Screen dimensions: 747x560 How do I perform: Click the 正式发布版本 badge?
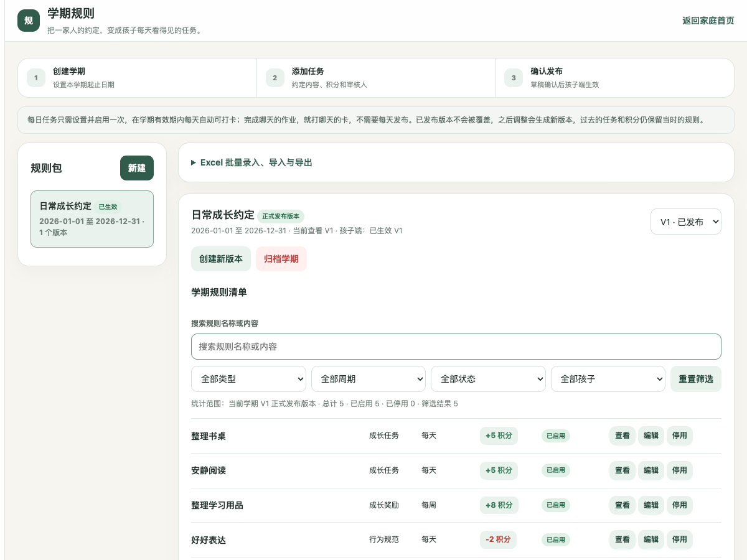(281, 217)
